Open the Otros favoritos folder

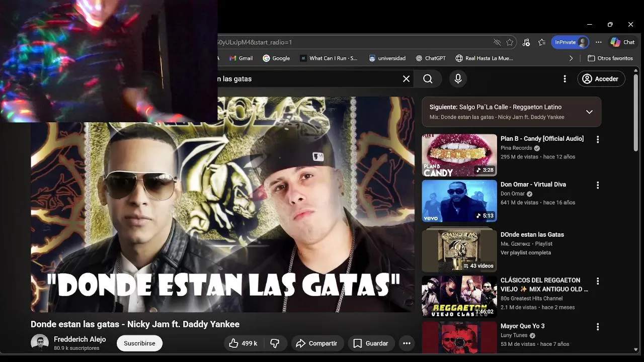(610, 58)
